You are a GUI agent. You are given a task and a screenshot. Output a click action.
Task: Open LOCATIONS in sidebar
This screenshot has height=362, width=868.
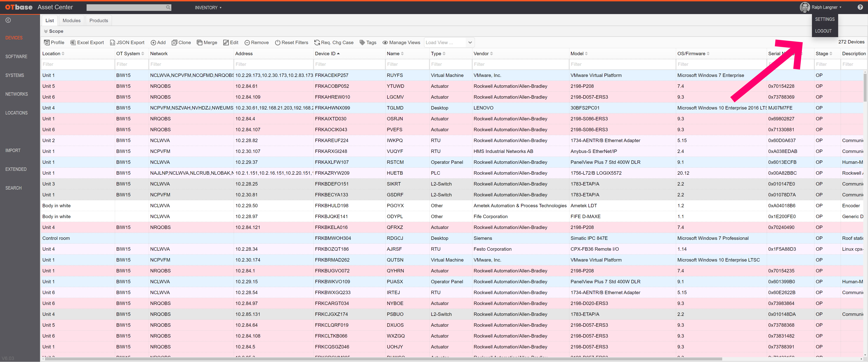coord(17,113)
